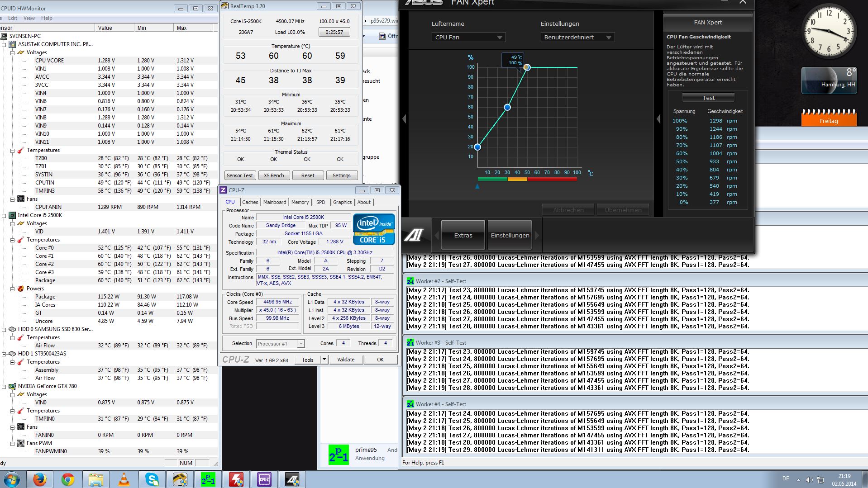Viewport: 868px width, 488px height.
Task: Open RealTemp Settings
Action: (342, 175)
